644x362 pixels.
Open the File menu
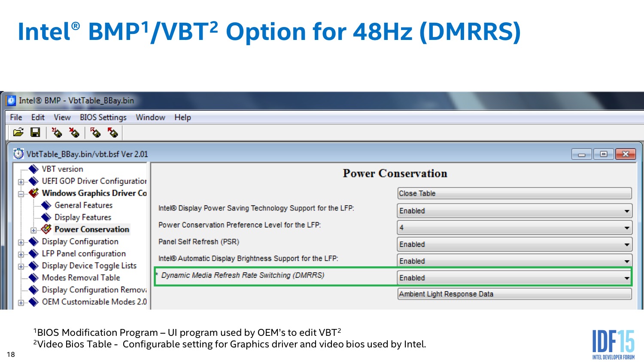click(x=16, y=117)
